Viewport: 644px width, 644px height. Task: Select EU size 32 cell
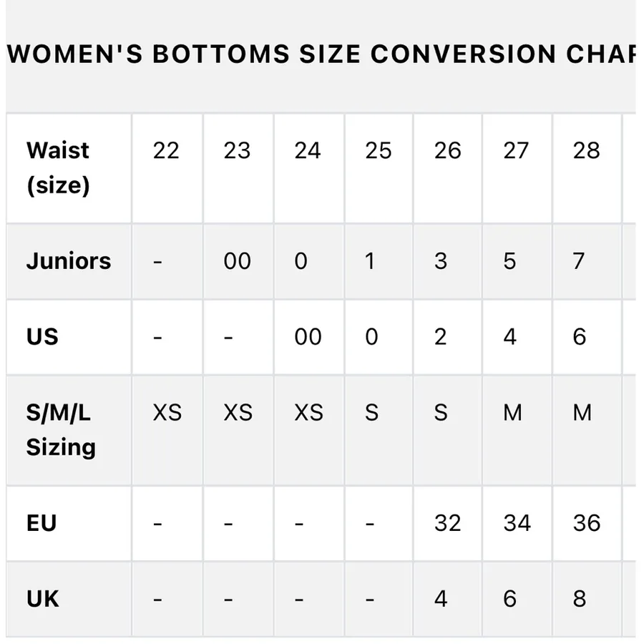(x=448, y=524)
